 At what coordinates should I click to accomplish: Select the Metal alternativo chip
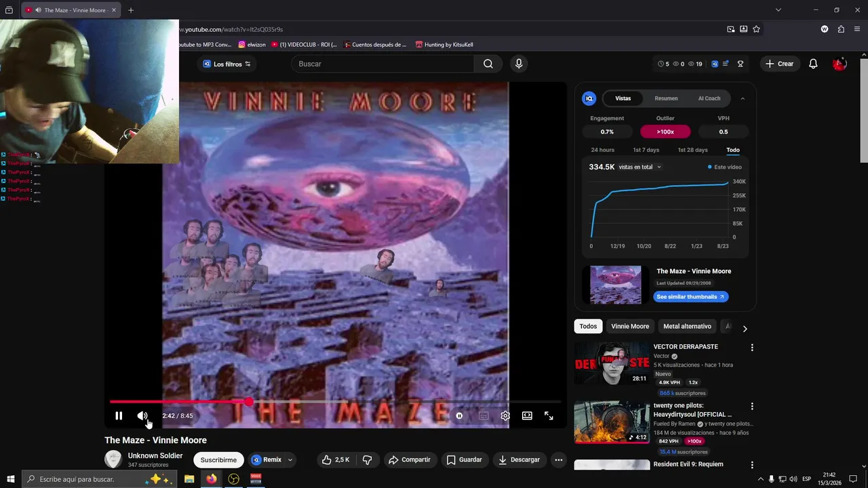point(687,326)
